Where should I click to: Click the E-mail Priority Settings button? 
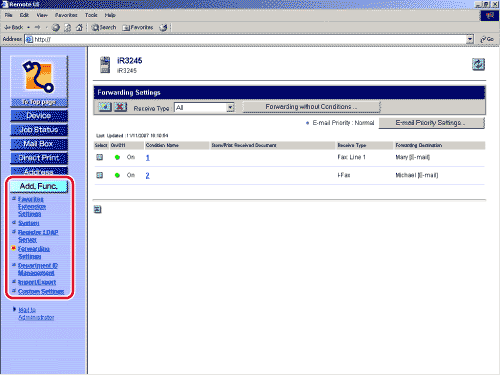pos(432,123)
